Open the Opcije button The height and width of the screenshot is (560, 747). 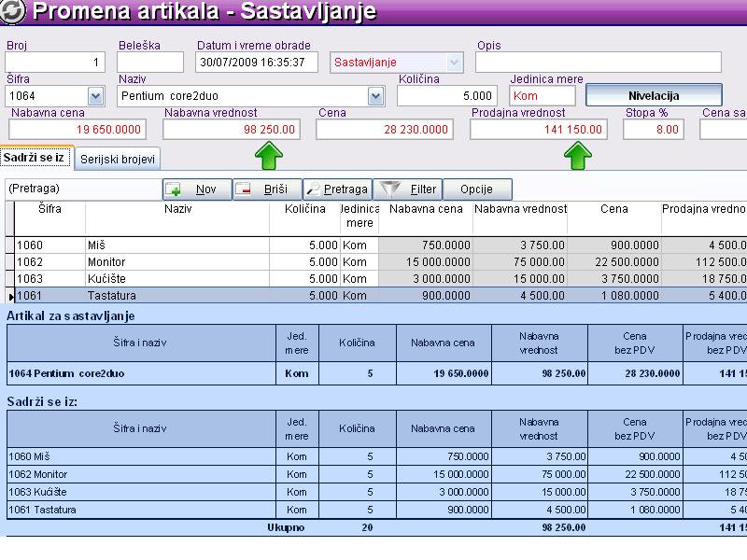(x=476, y=189)
